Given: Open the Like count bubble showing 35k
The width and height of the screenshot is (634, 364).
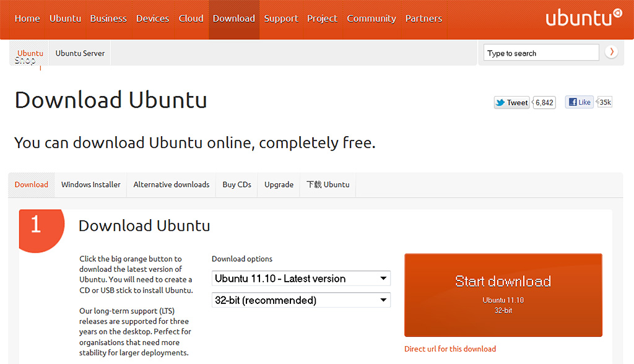Looking at the screenshot, I should [x=604, y=102].
